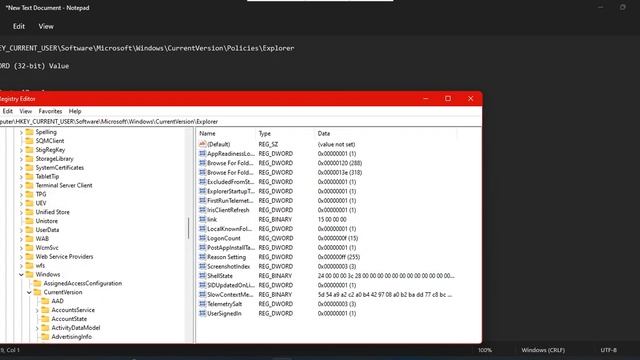Click the Reason Setting value icon
Viewport: 640px width, 360px height.
pos(202,257)
